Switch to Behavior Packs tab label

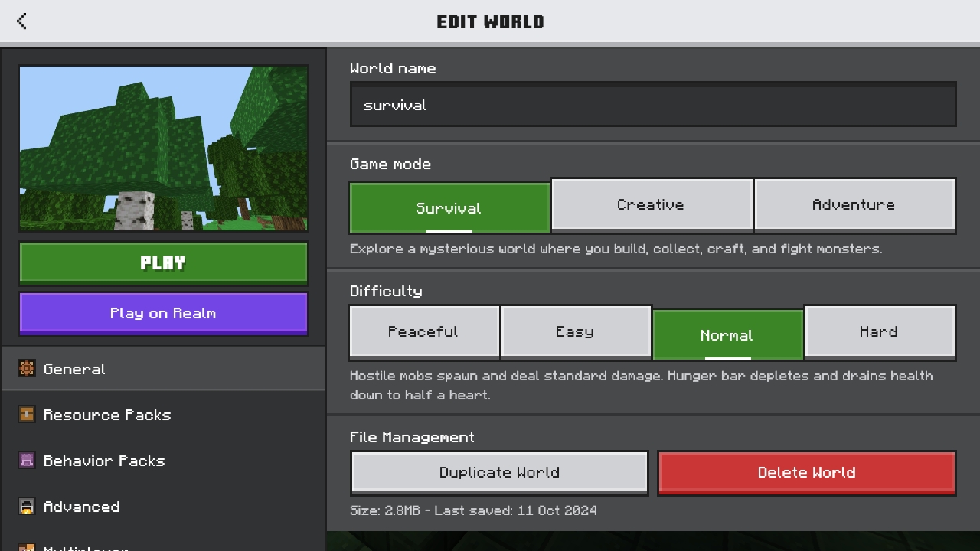tap(104, 461)
